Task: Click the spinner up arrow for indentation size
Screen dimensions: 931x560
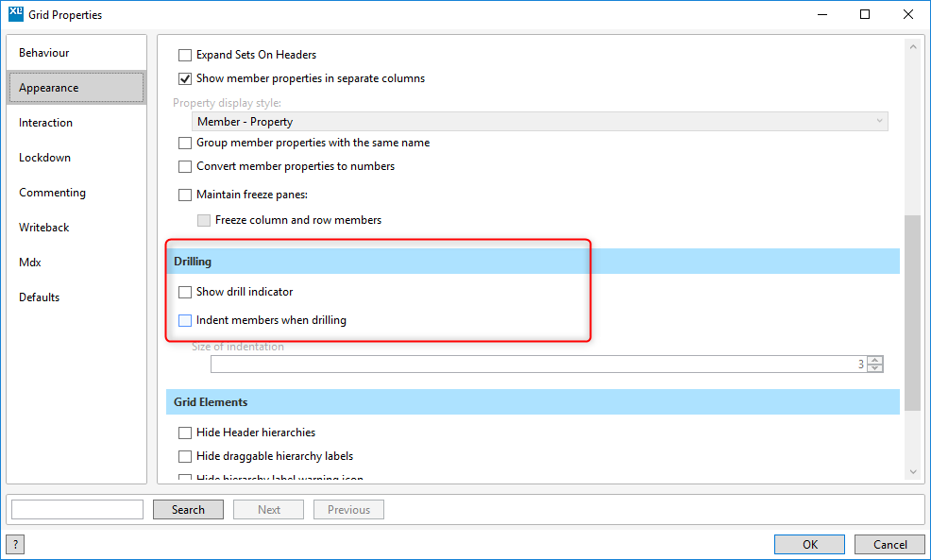Action: [x=875, y=360]
